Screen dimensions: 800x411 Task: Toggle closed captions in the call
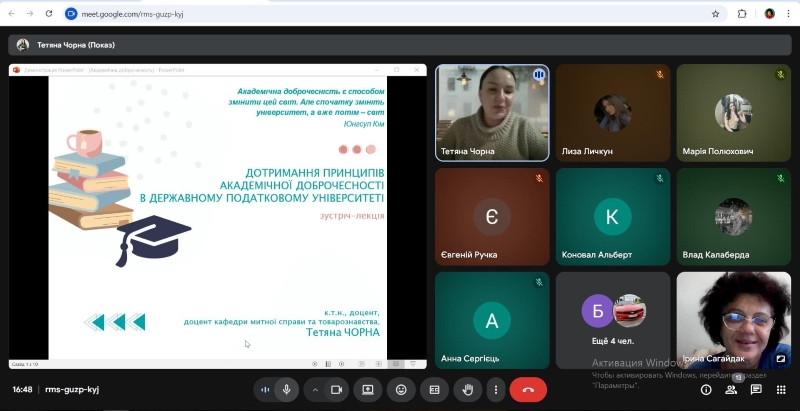434,389
